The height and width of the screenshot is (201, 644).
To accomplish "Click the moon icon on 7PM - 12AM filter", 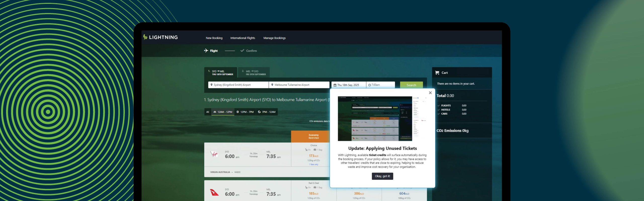I will (259, 112).
